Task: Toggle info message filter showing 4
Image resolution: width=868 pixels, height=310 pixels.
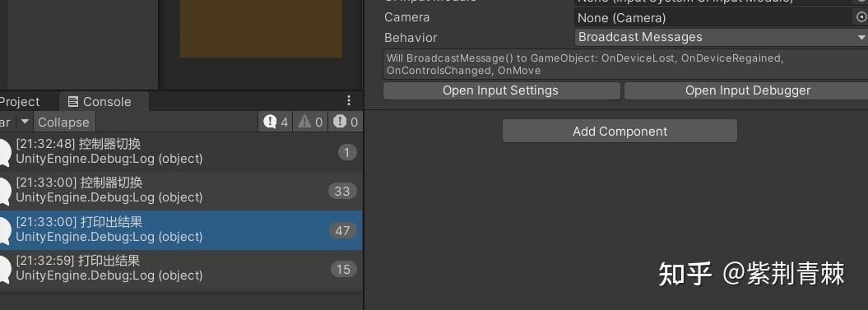Action: (x=276, y=122)
